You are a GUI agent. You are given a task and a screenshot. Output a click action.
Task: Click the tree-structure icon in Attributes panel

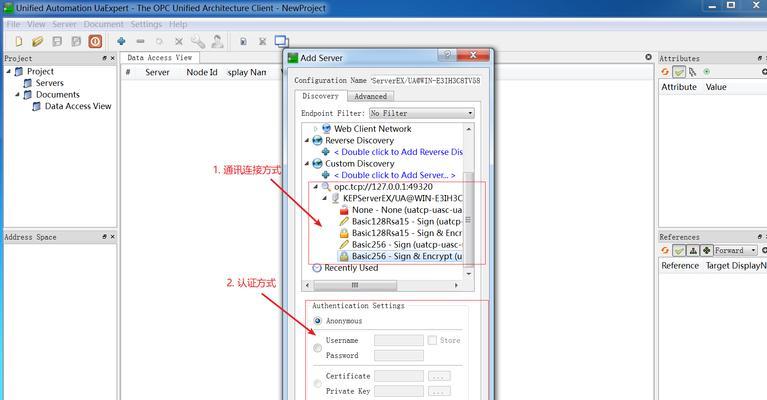[x=693, y=72]
